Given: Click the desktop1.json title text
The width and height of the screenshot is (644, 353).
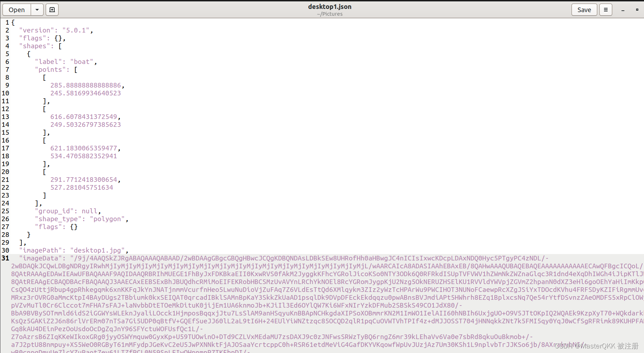Looking at the screenshot, I should pyautogui.click(x=329, y=6).
